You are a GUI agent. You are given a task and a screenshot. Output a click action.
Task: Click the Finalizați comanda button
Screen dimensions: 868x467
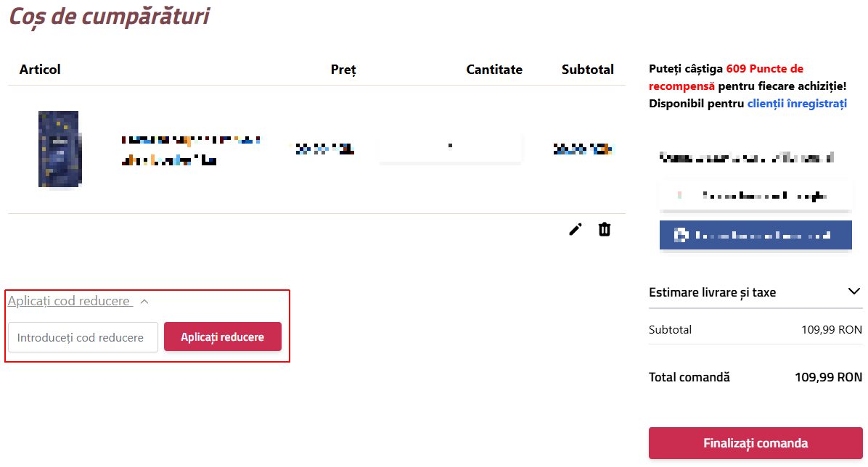(755, 443)
